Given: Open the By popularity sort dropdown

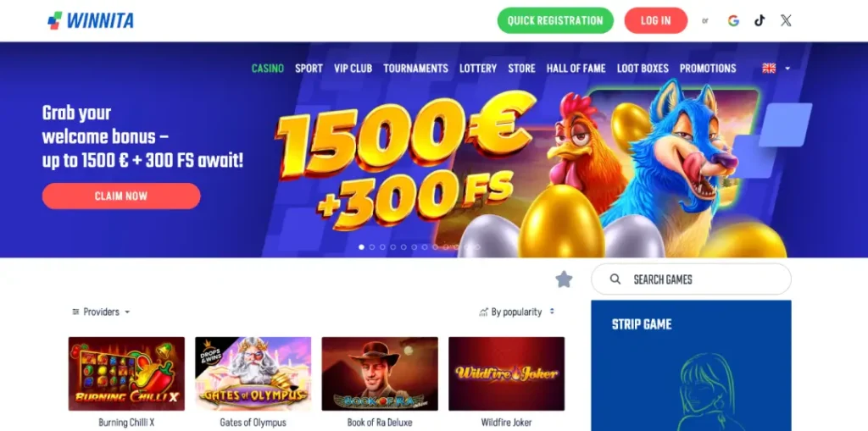Looking at the screenshot, I should coord(516,312).
